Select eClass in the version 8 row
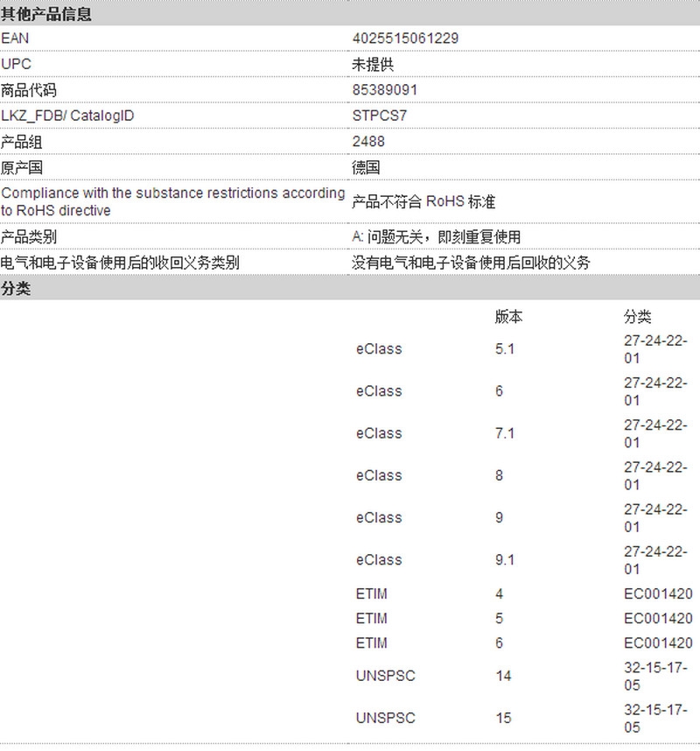 pyautogui.click(x=379, y=475)
